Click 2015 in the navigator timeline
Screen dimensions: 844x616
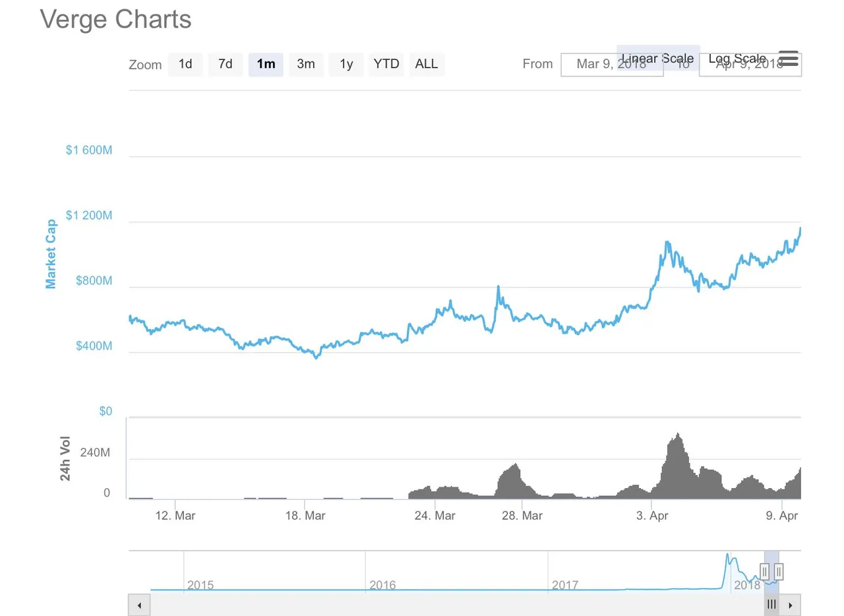click(x=200, y=586)
